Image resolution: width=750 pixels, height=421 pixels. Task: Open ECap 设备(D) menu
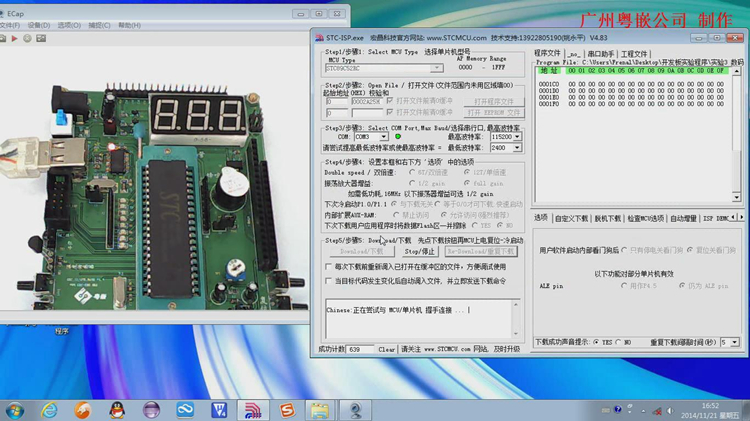39,25
